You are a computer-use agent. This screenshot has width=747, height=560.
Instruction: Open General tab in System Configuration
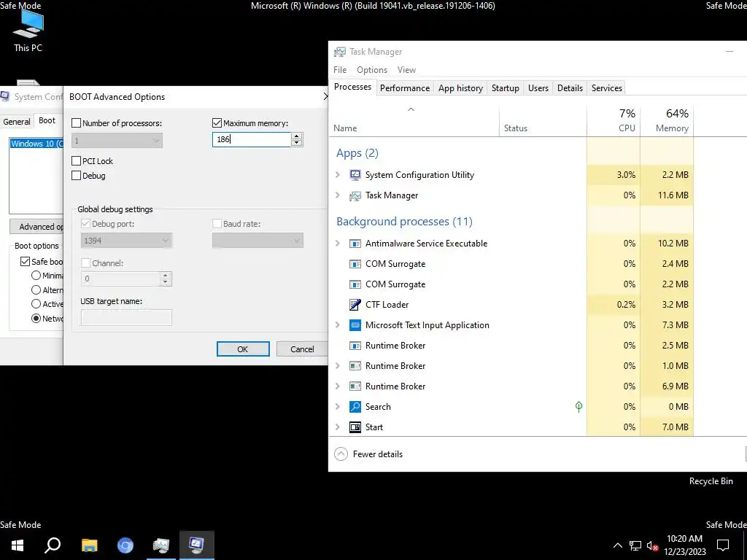pos(17,122)
